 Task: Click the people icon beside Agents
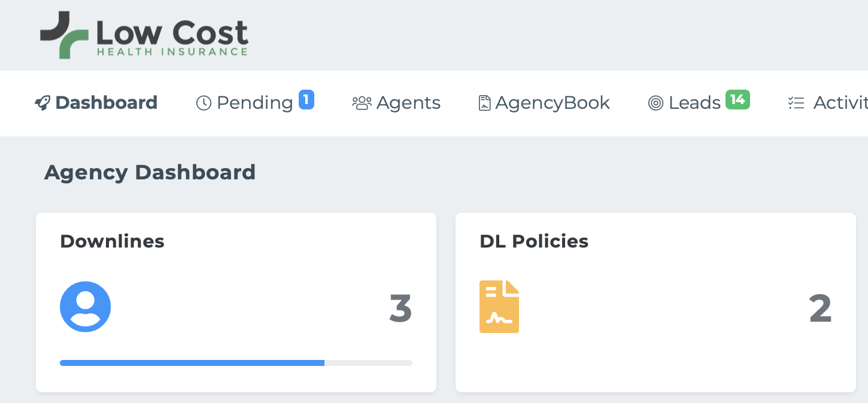362,103
